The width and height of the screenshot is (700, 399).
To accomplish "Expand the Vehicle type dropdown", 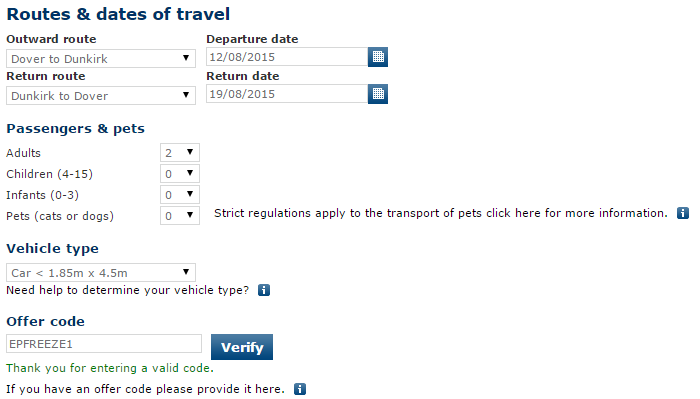I will 101,273.
